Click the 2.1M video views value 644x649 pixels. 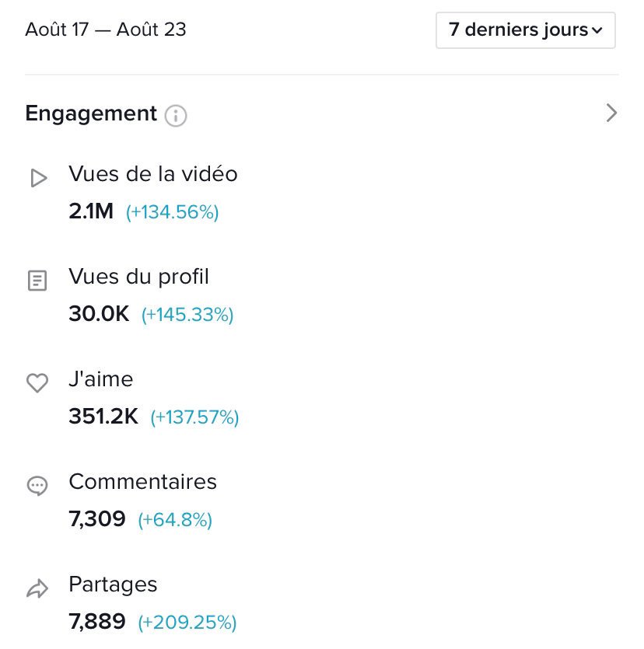[x=91, y=211]
